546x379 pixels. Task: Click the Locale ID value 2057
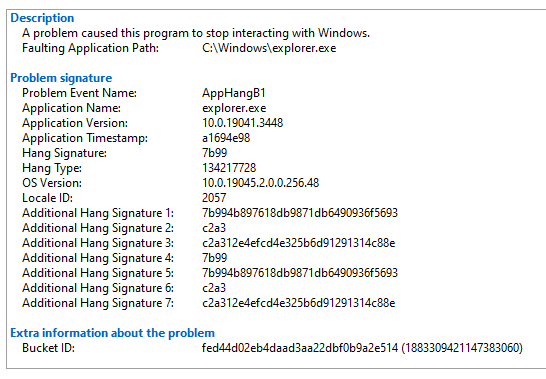point(214,198)
